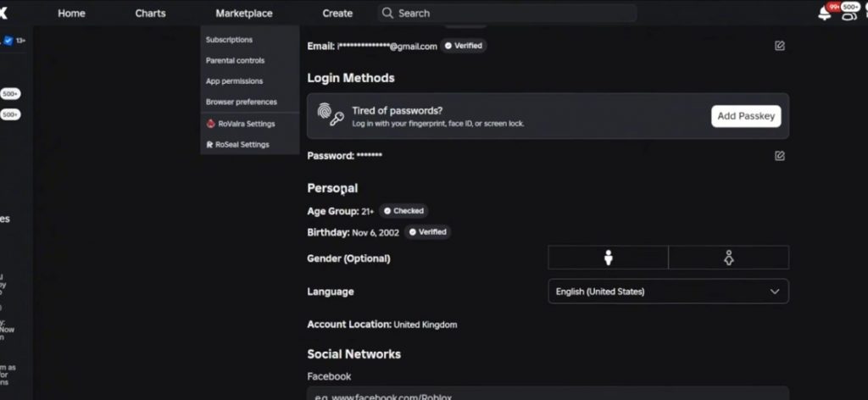Open Subscriptions settings
Viewport: 868px width, 400px height.
[229, 40]
